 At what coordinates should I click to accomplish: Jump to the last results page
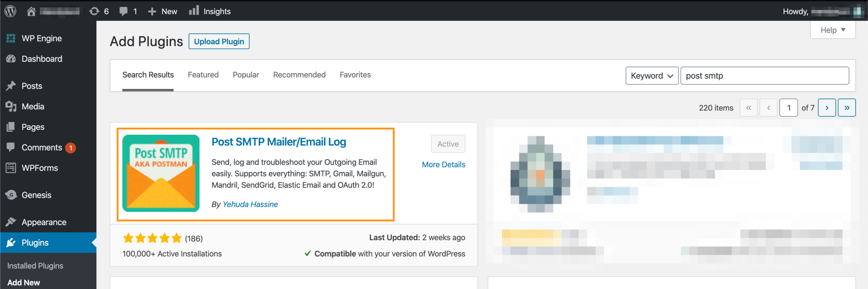coord(847,108)
